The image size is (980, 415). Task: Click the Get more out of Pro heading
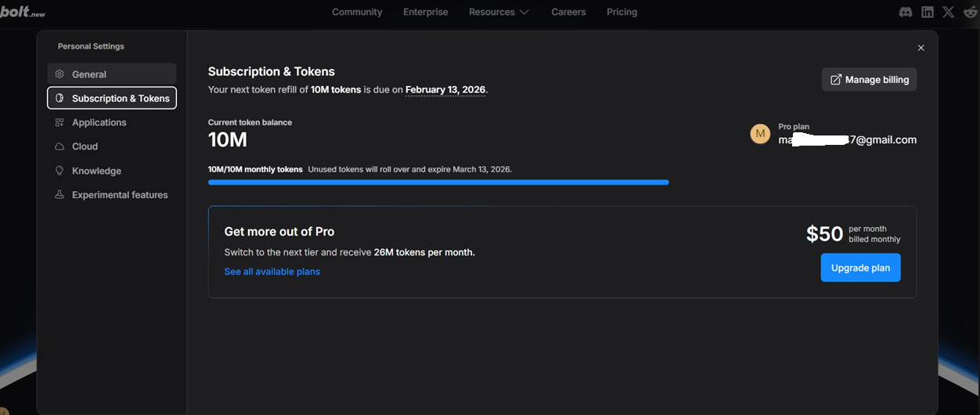pos(279,232)
